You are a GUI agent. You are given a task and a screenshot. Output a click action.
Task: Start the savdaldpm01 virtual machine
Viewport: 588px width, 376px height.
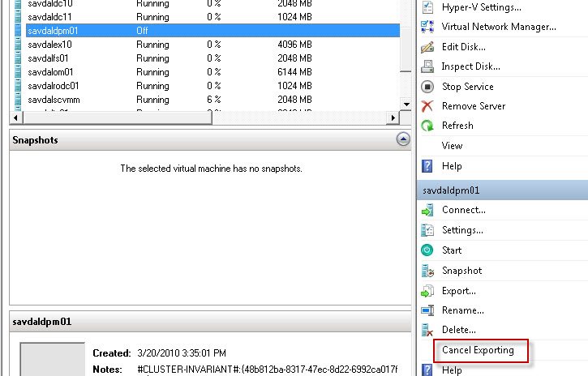(452, 250)
